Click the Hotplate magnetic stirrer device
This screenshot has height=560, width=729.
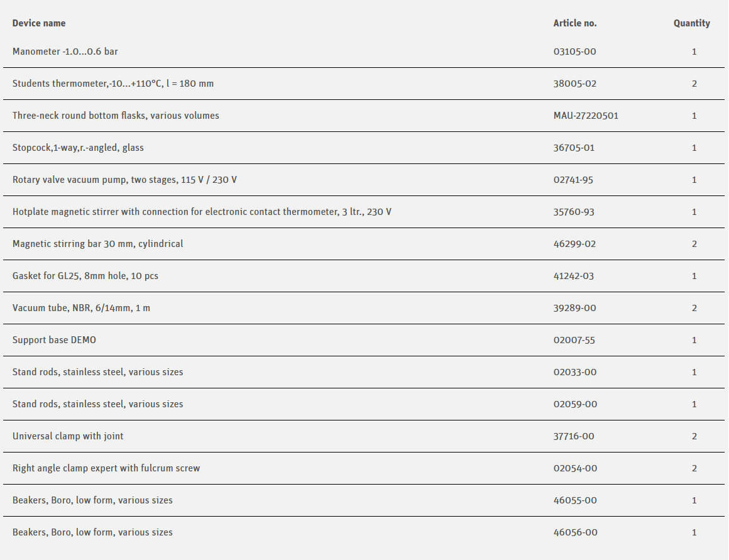202,212
